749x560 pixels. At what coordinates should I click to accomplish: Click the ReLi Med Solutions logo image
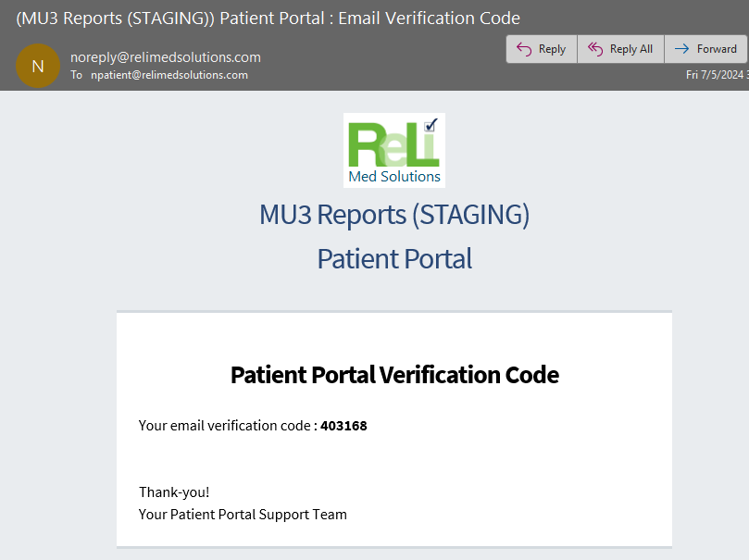(x=394, y=150)
